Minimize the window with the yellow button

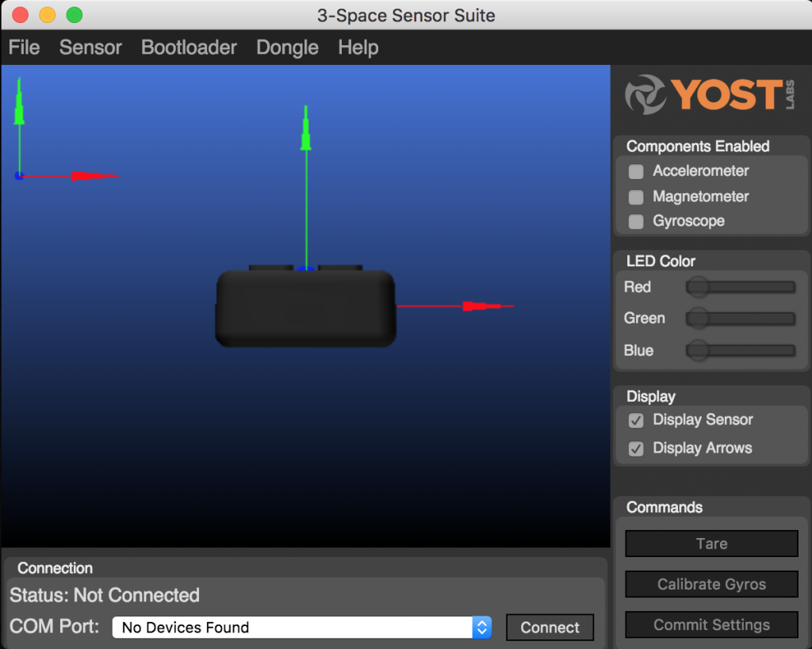pyautogui.click(x=47, y=15)
